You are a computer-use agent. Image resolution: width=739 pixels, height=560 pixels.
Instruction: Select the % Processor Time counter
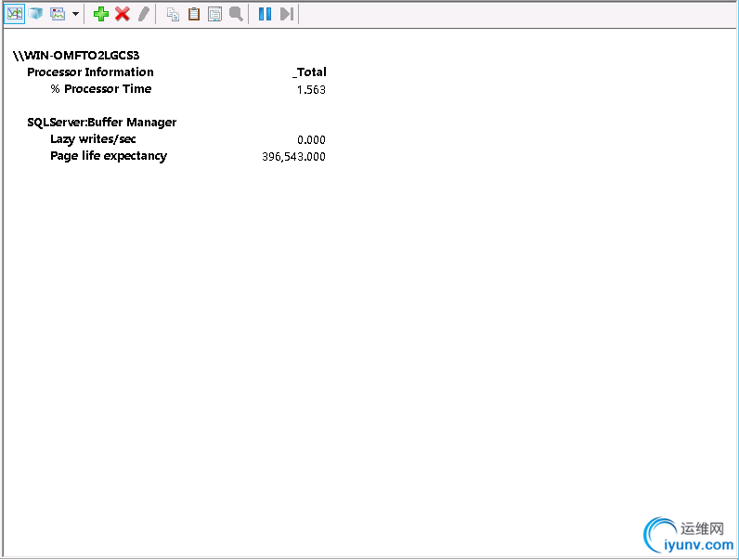point(101,89)
